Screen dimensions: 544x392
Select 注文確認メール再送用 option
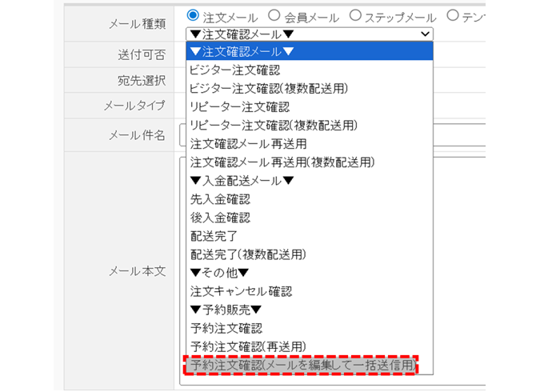pyautogui.click(x=248, y=143)
